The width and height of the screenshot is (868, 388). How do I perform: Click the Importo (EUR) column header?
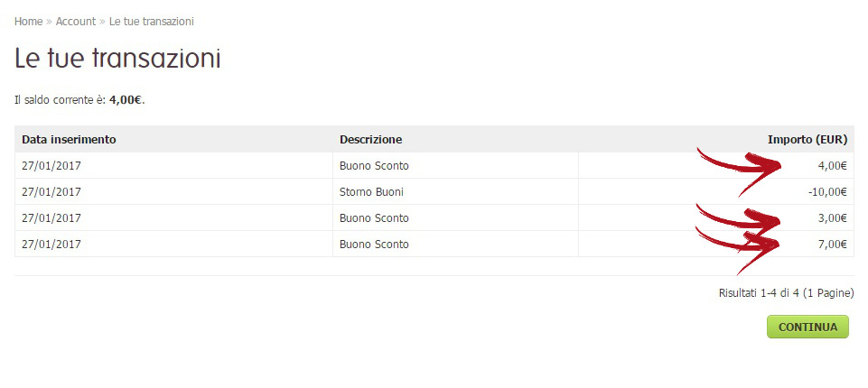click(x=807, y=139)
